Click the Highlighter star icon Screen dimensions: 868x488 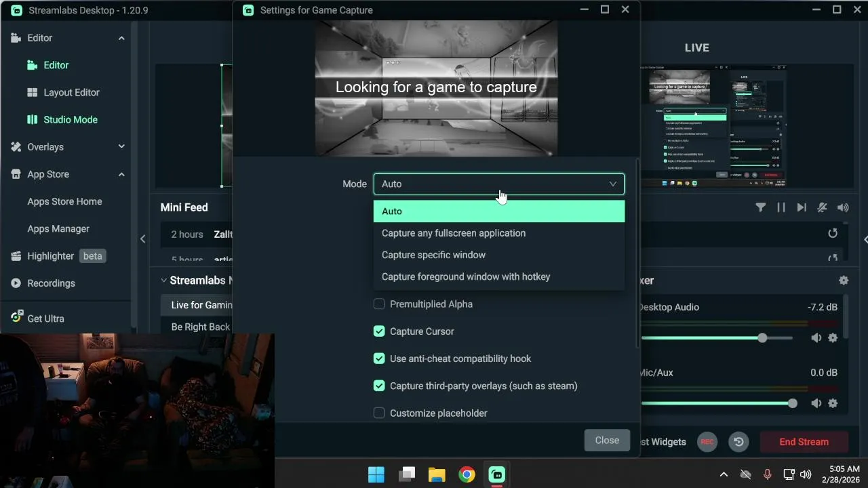click(16, 256)
